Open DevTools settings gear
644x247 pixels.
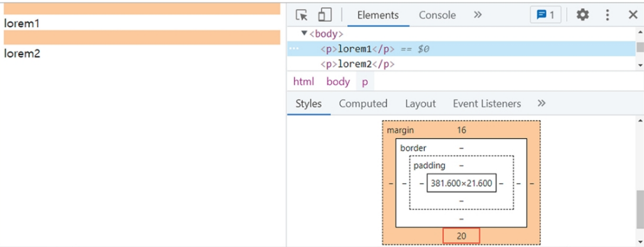(582, 15)
